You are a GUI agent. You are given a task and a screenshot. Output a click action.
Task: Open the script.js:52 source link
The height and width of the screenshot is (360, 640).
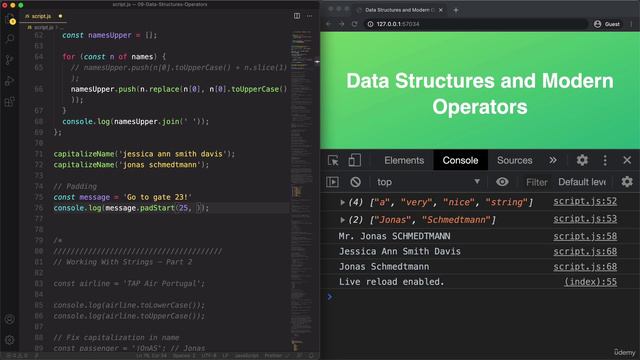click(x=585, y=201)
